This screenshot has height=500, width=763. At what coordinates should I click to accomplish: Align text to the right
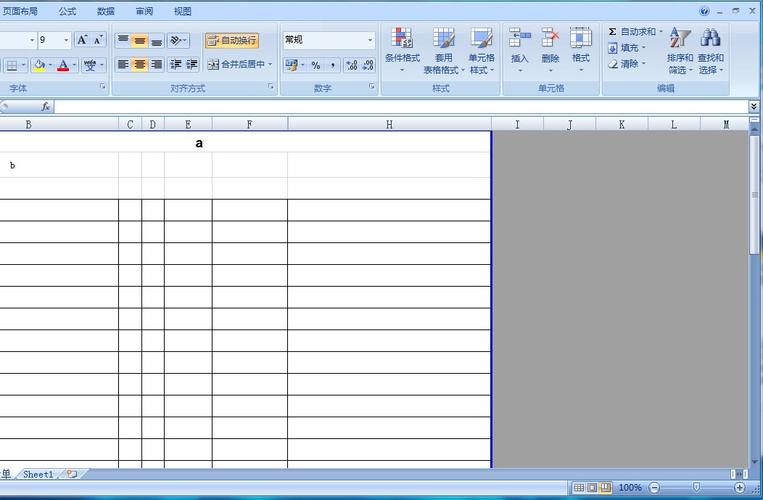[156, 64]
